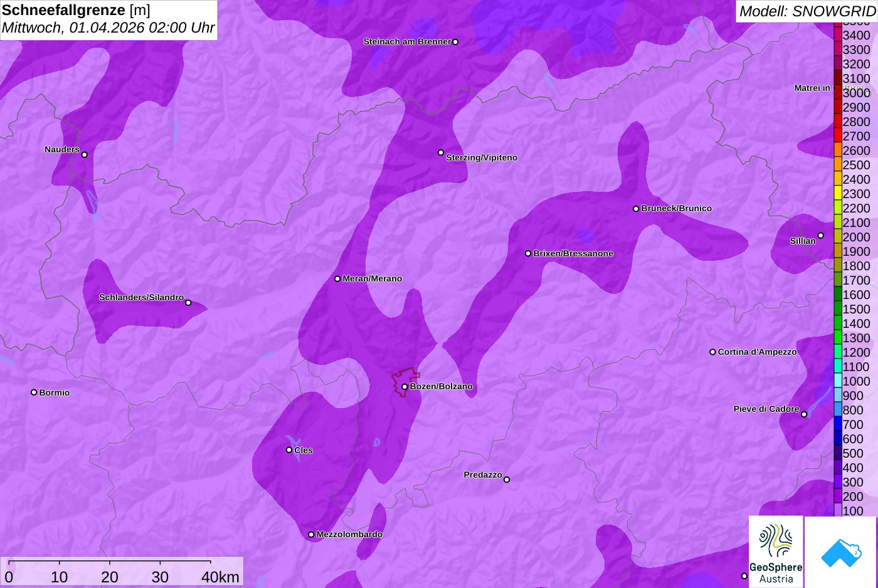Click the 'Schneefallgrenze [m]' title text
Screen dimensions: 878x588
click(x=77, y=10)
